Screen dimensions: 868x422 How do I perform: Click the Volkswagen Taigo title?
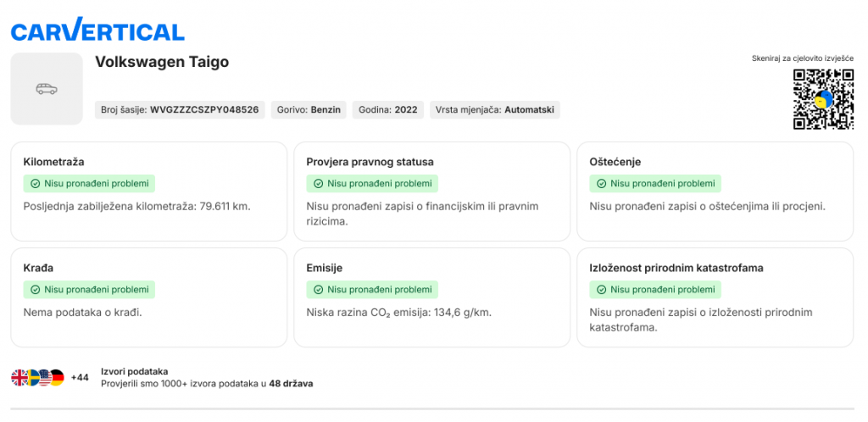pyautogui.click(x=162, y=62)
